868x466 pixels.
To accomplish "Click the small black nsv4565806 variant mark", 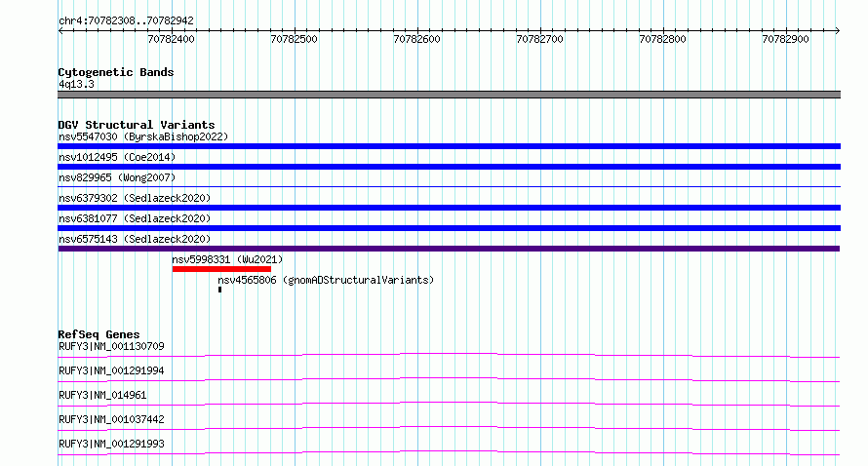I will point(219,290).
